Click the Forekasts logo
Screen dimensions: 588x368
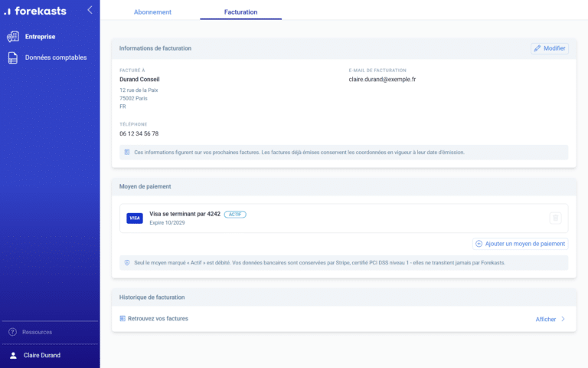pyautogui.click(x=35, y=11)
